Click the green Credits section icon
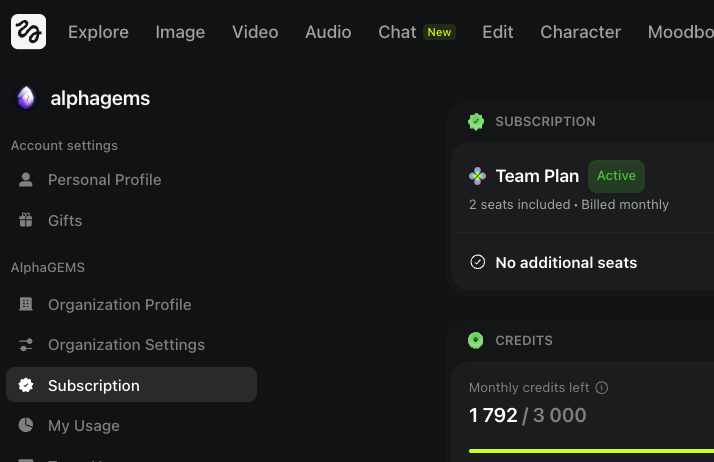This screenshot has height=462, width=714. pos(476,340)
